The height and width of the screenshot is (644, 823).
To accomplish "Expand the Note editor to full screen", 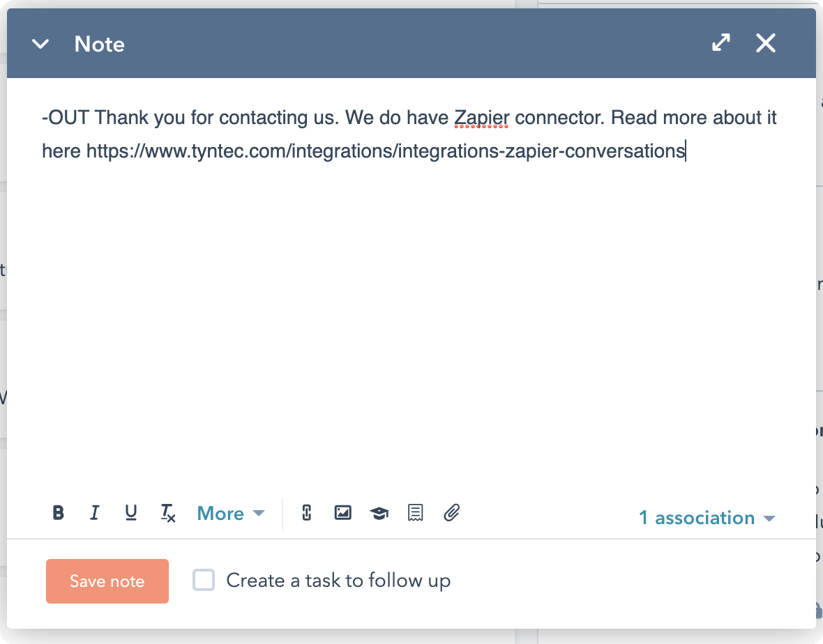I will (x=721, y=43).
